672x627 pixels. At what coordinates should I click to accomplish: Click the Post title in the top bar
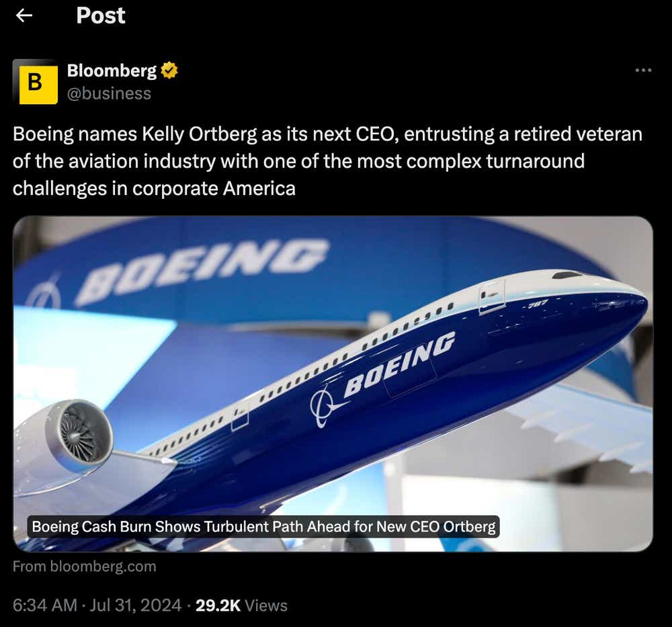click(x=100, y=15)
